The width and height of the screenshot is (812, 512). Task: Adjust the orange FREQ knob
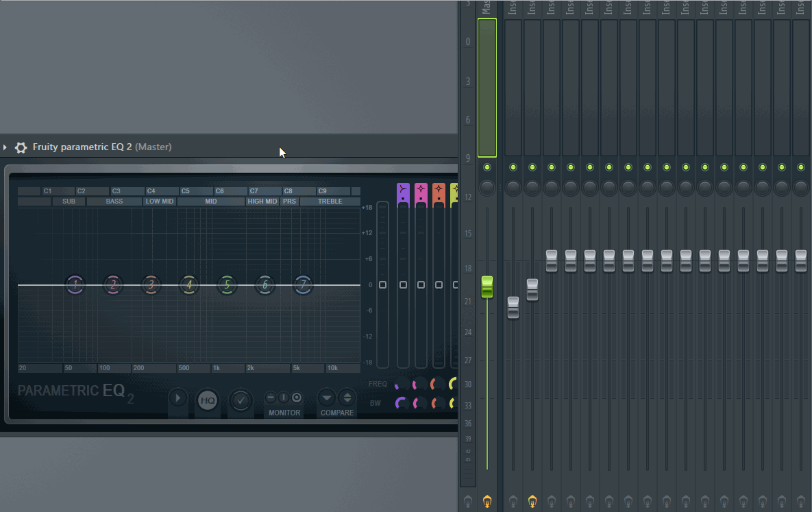pyautogui.click(x=438, y=385)
